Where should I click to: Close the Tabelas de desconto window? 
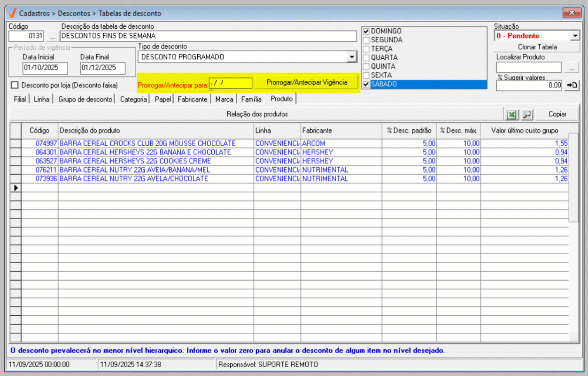click(572, 13)
